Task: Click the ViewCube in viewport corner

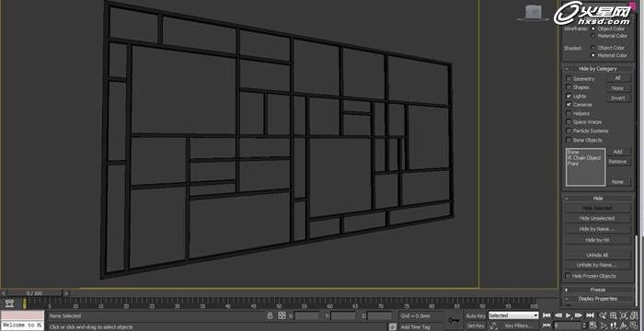Action: tap(533, 12)
